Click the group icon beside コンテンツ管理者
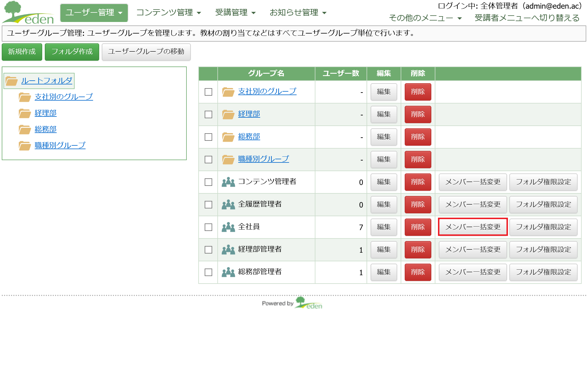Viewport: 588px width, 370px height. tap(228, 182)
